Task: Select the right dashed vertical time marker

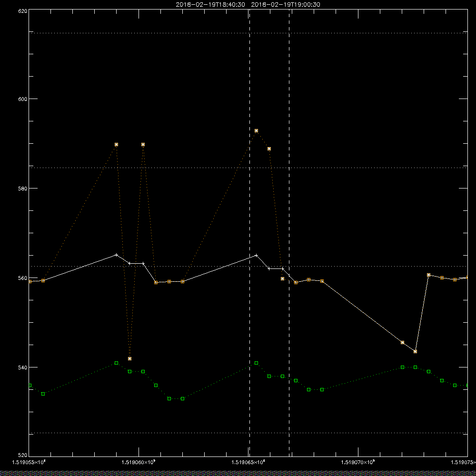Action: [x=289, y=232]
